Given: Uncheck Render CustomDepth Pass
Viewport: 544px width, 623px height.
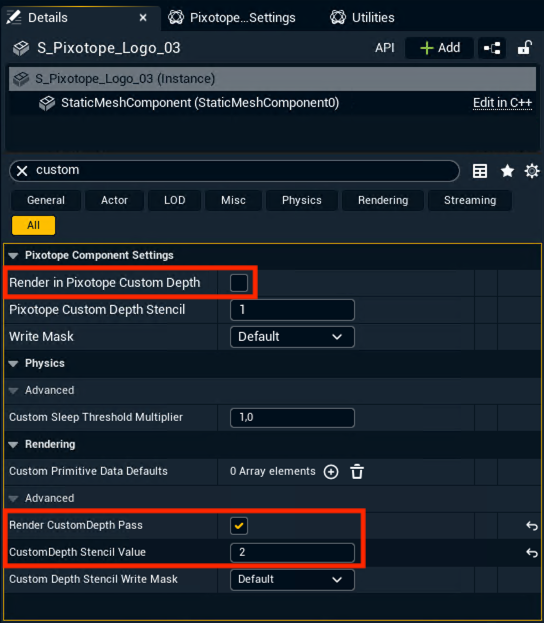Looking at the screenshot, I should (x=239, y=526).
